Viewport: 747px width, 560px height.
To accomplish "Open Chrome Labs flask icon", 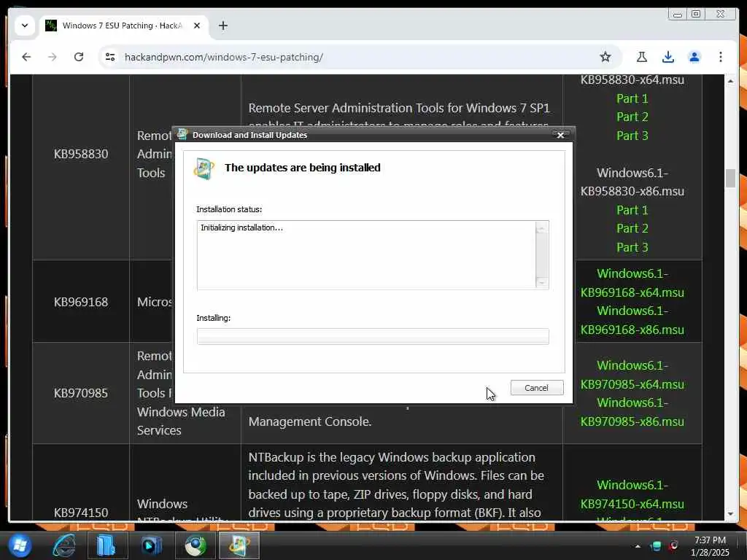I will point(642,57).
